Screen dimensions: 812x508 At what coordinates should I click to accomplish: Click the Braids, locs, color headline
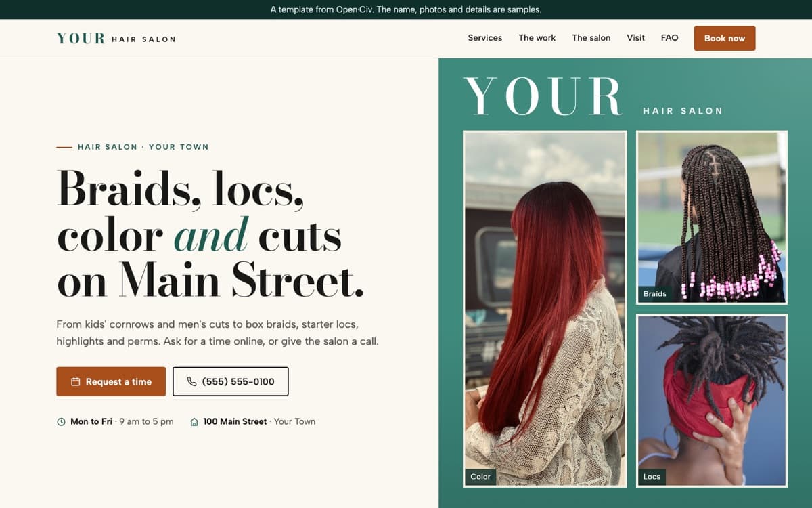[210, 234]
